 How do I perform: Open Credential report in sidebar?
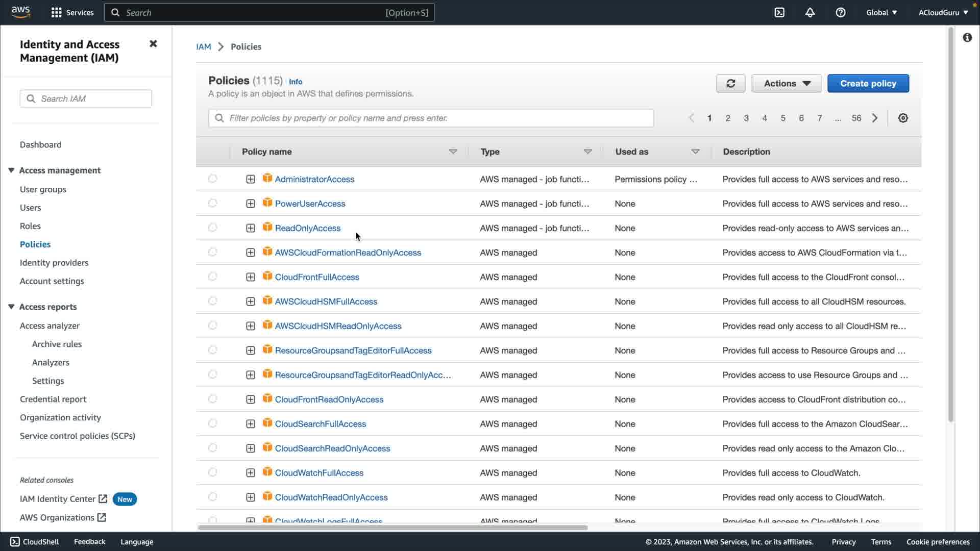click(x=53, y=399)
